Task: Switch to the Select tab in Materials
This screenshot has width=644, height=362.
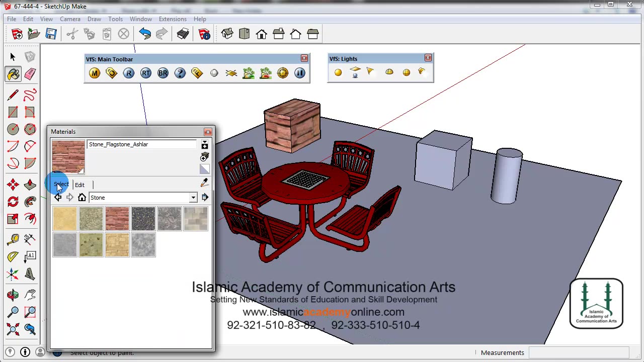Action: (x=61, y=185)
